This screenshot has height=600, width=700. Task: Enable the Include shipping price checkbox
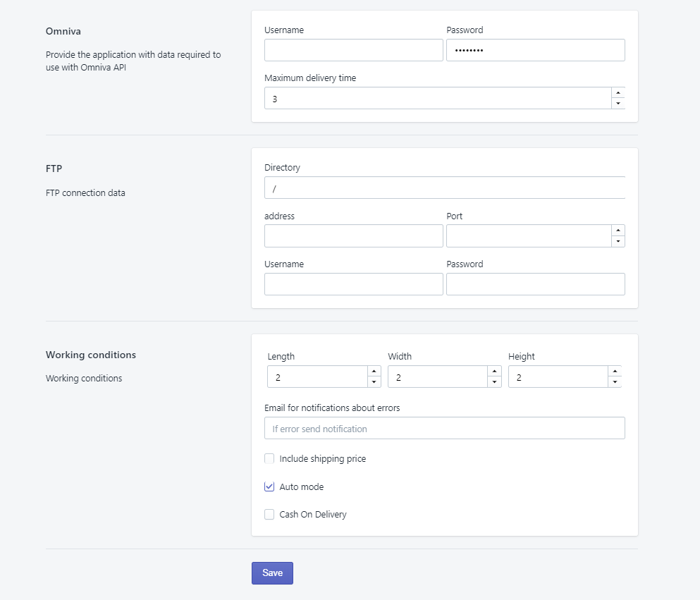pos(269,459)
